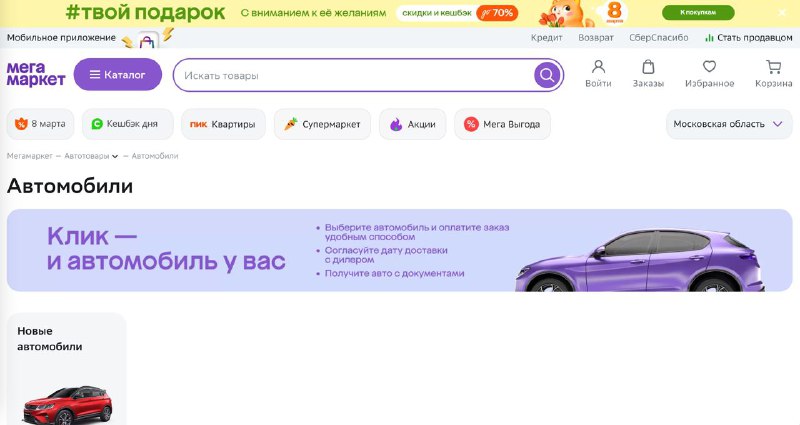Viewport: 800px width, 425px height.
Task: Click the Megamarket logo
Action: point(36,74)
